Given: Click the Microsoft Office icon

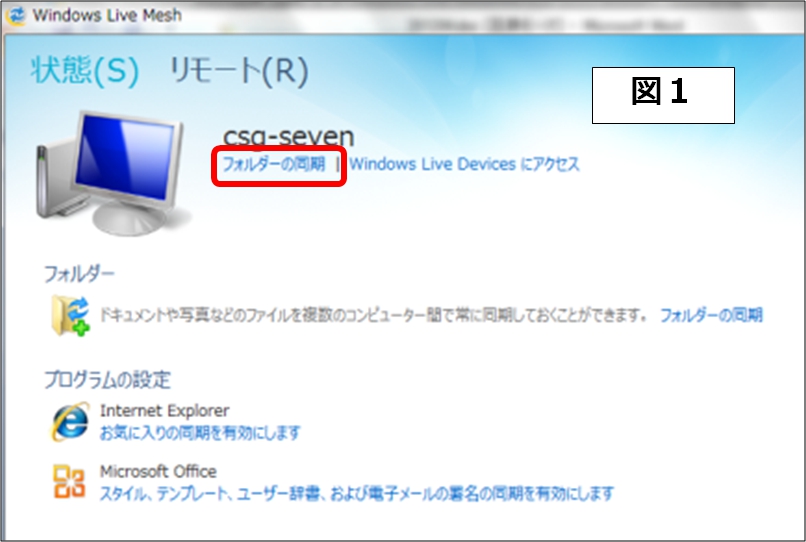Looking at the screenshot, I should (x=69, y=481).
